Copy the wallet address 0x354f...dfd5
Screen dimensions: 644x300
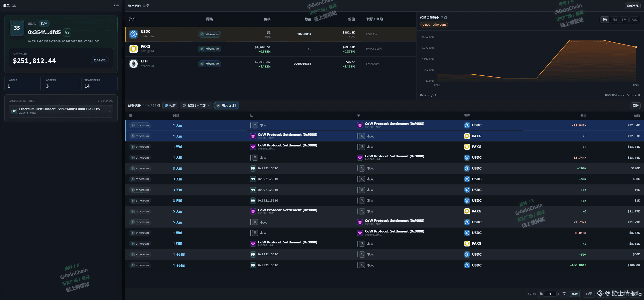(67, 32)
